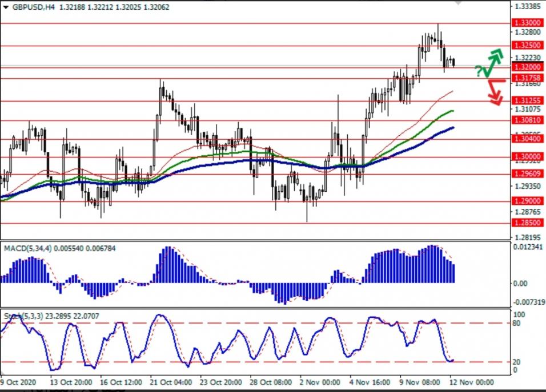This screenshot has width=546, height=392.
Task: Select the 1.33000 resistance level label
Action: click(x=528, y=23)
